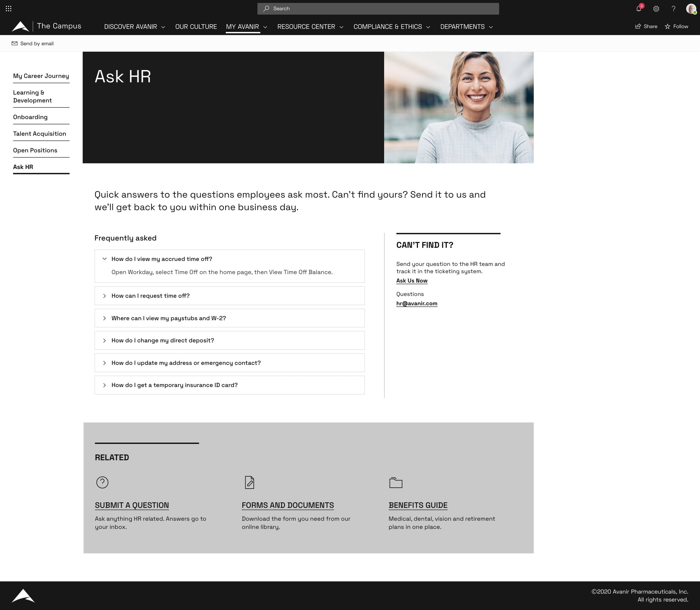Click the Ask Us Now link

pos(412,280)
